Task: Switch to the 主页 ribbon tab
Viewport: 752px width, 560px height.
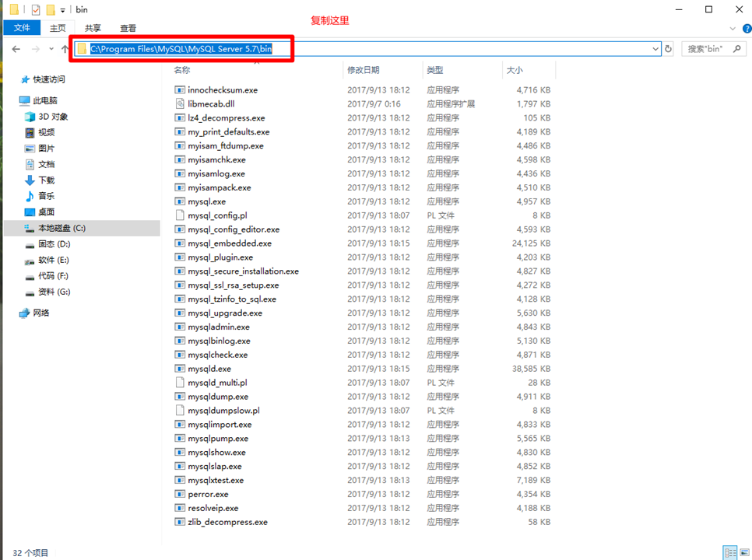Action: pyautogui.click(x=58, y=28)
